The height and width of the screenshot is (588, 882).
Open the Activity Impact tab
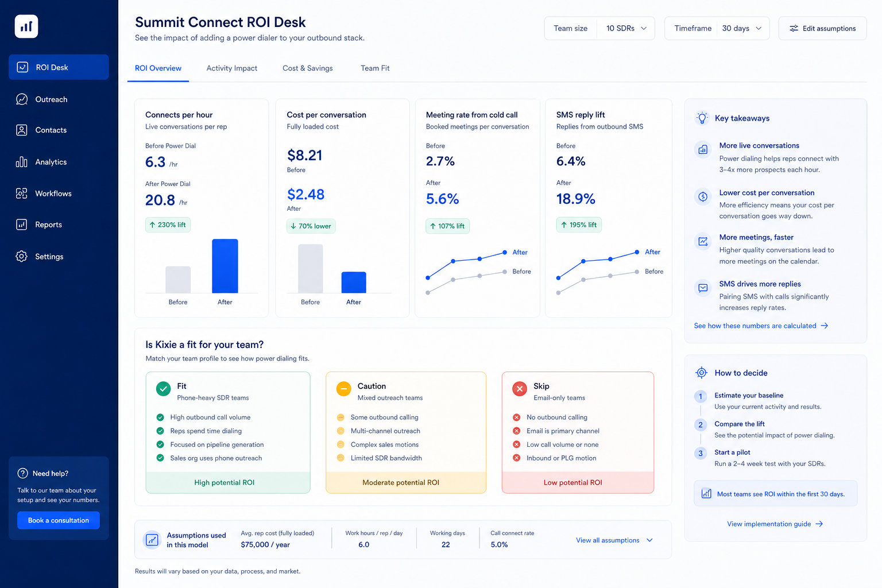tap(232, 68)
